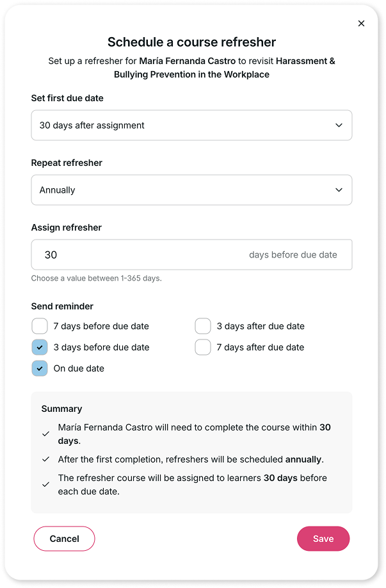The height and width of the screenshot is (588, 386).
Task: Enable the 3 days after due date reminder
Action: click(203, 326)
